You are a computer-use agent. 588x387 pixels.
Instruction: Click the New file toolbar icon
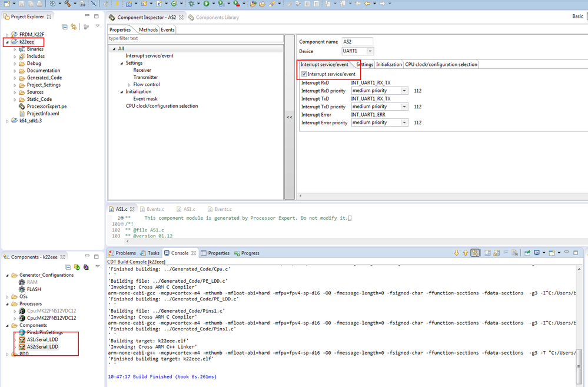[x=6, y=4]
